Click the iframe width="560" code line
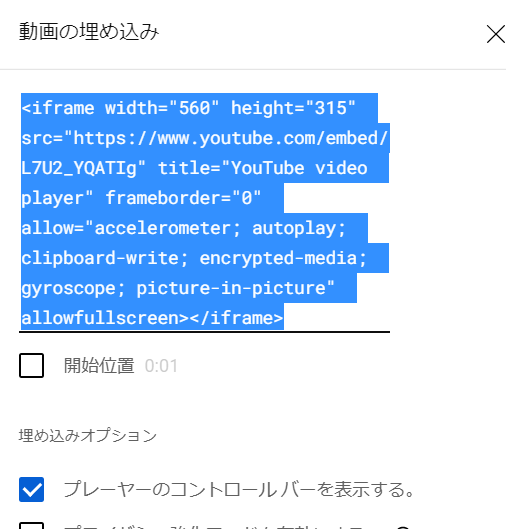The width and height of the screenshot is (506, 529). [x=120, y=108]
